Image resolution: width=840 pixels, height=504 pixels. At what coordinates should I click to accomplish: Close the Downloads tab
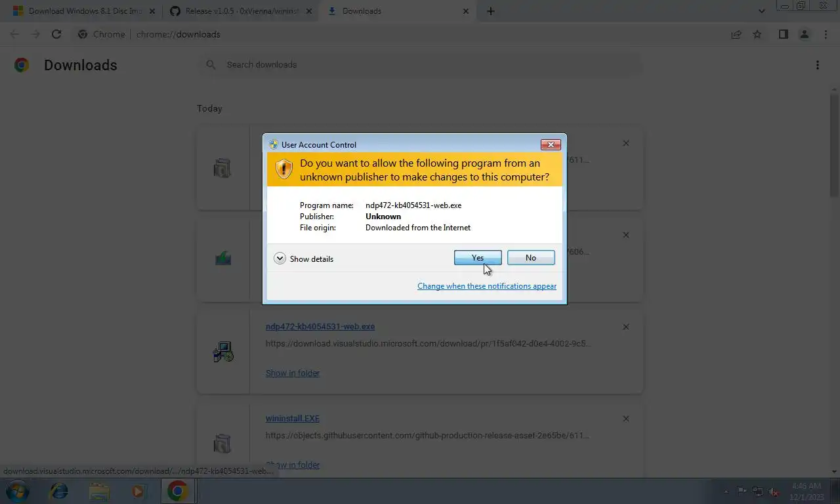point(467,11)
